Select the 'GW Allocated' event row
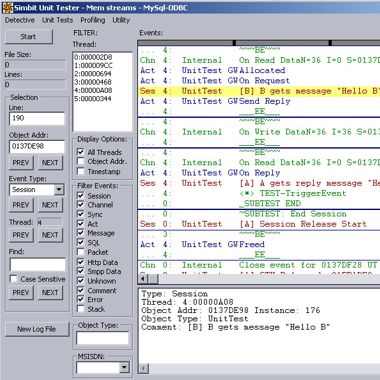380x380 pixels. click(259, 70)
